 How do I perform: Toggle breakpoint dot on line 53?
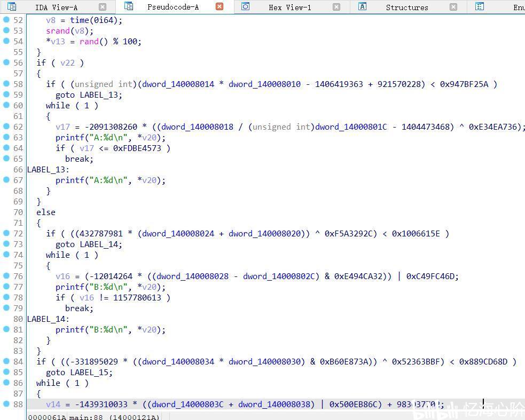(x=6, y=30)
